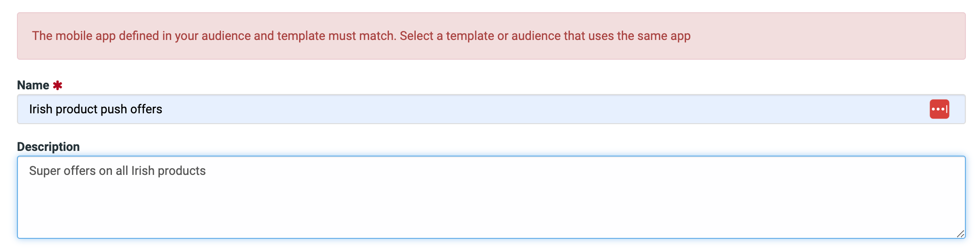Image resolution: width=980 pixels, height=252 pixels.
Task: Click the Name field label
Action: tap(33, 85)
